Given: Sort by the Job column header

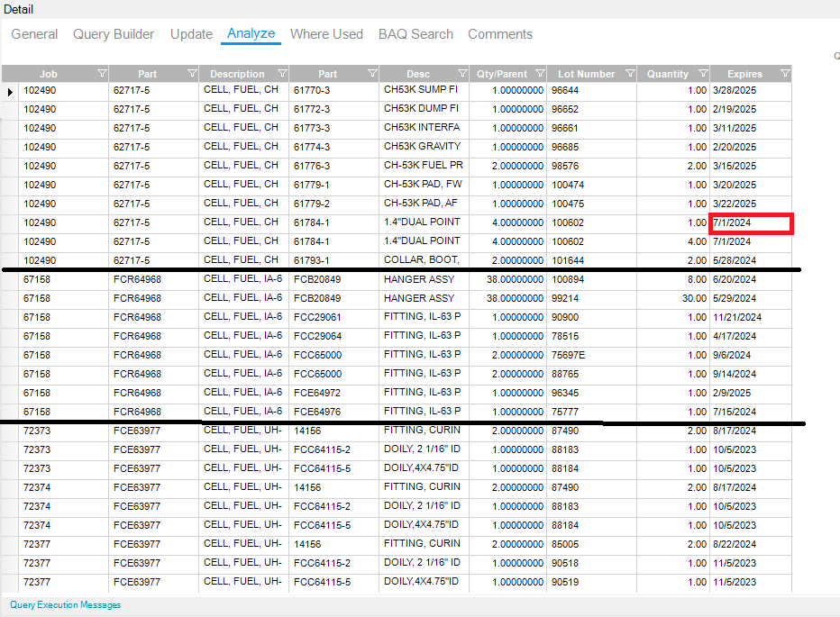Looking at the screenshot, I should click(48, 74).
